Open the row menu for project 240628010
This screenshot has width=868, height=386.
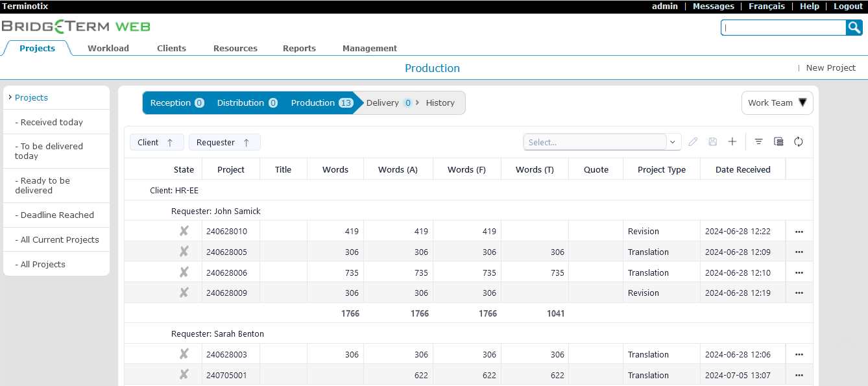click(x=799, y=232)
